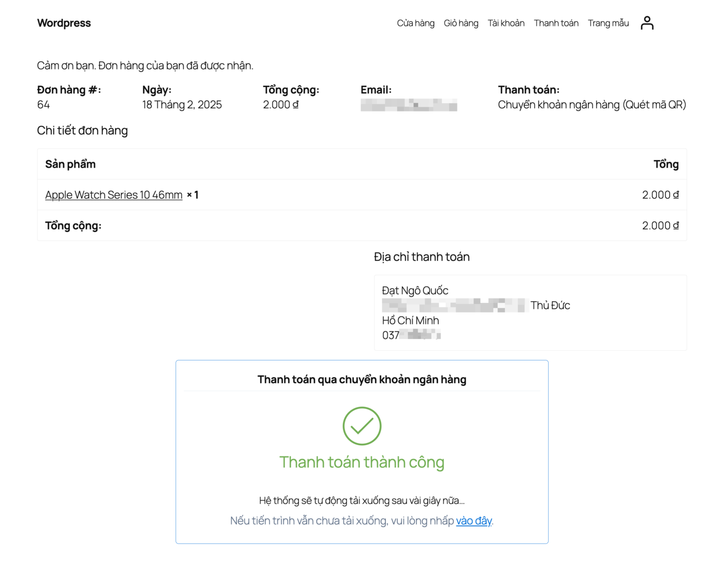Click the 'Chuyển khoản ngân hàng (Quét mã QR)' text

[x=591, y=105]
